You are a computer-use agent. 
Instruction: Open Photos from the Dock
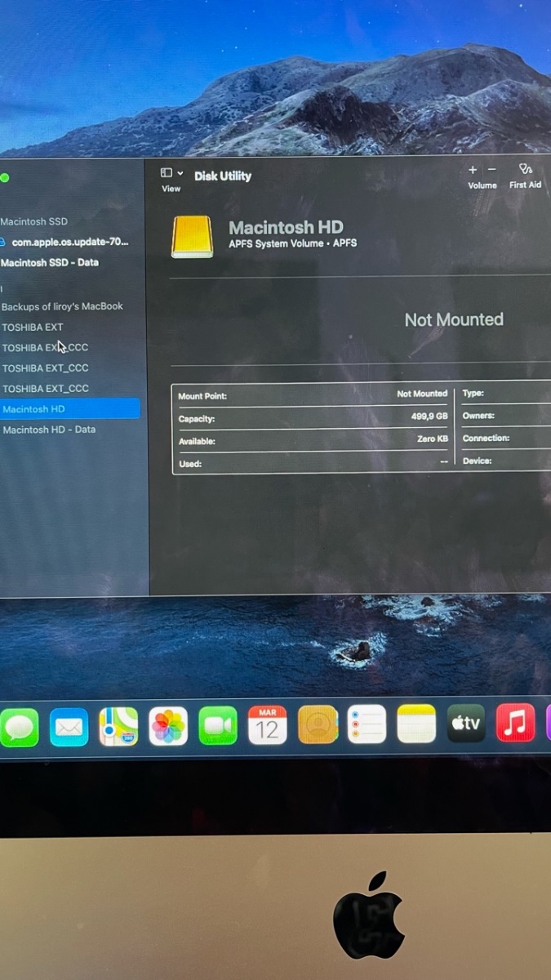point(168,726)
